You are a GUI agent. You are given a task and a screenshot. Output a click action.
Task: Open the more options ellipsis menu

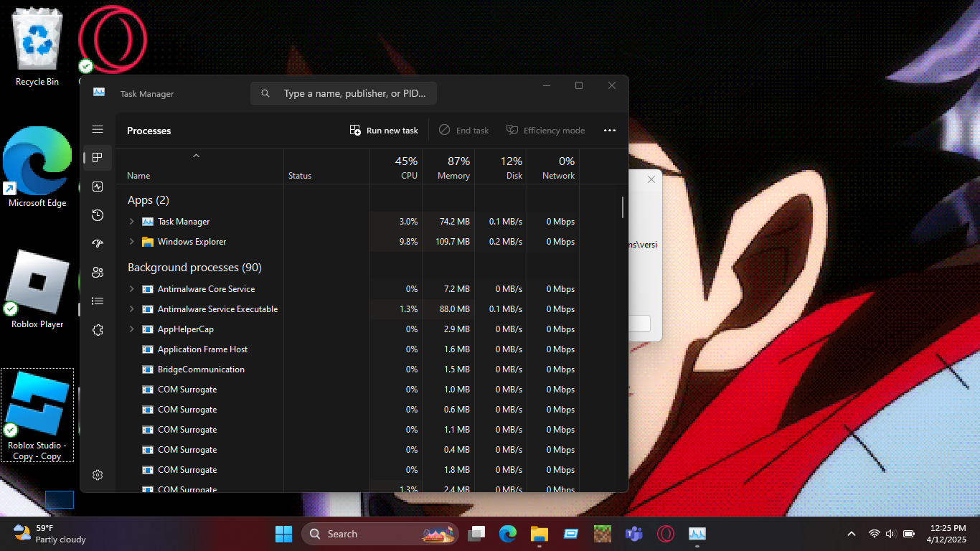[x=610, y=131]
